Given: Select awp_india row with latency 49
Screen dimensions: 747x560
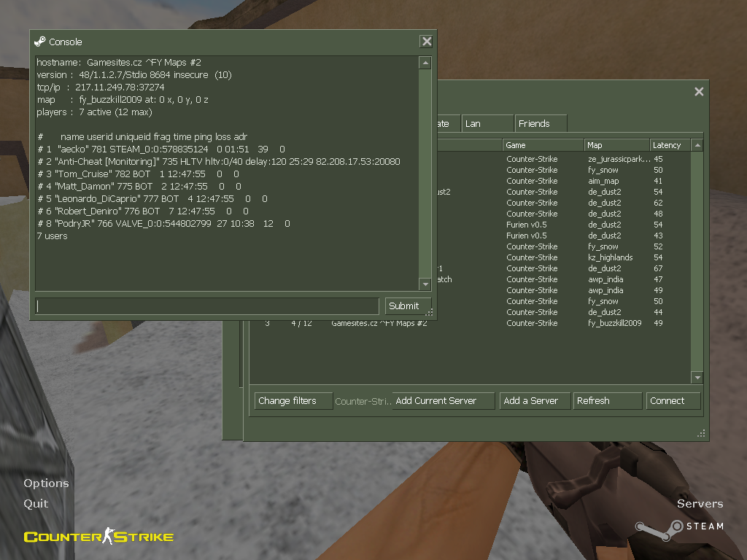Looking at the screenshot, I should (564, 290).
